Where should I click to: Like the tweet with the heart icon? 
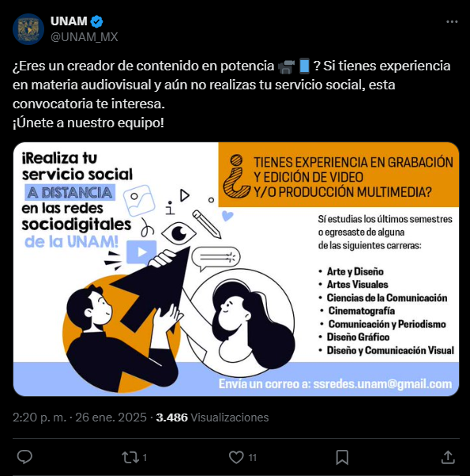pos(236,457)
